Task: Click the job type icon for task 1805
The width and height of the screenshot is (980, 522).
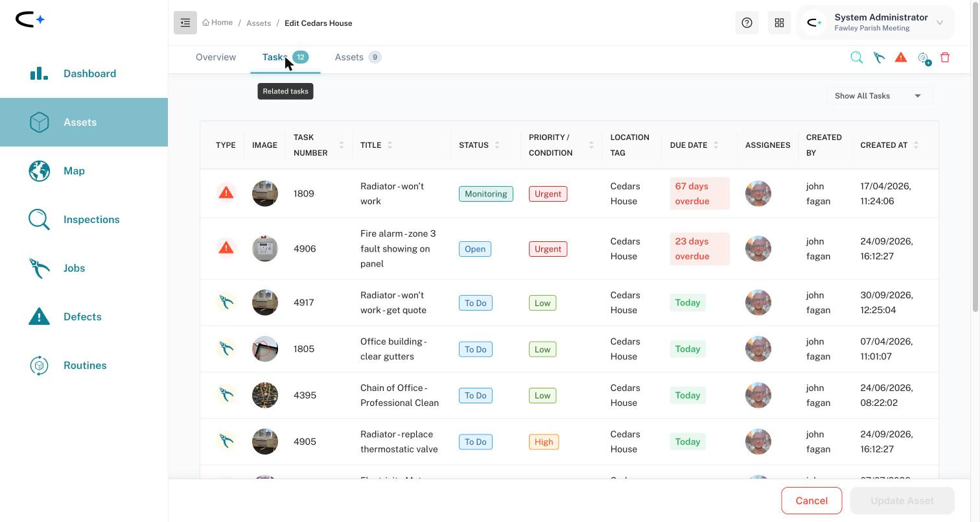Action: (226, 349)
